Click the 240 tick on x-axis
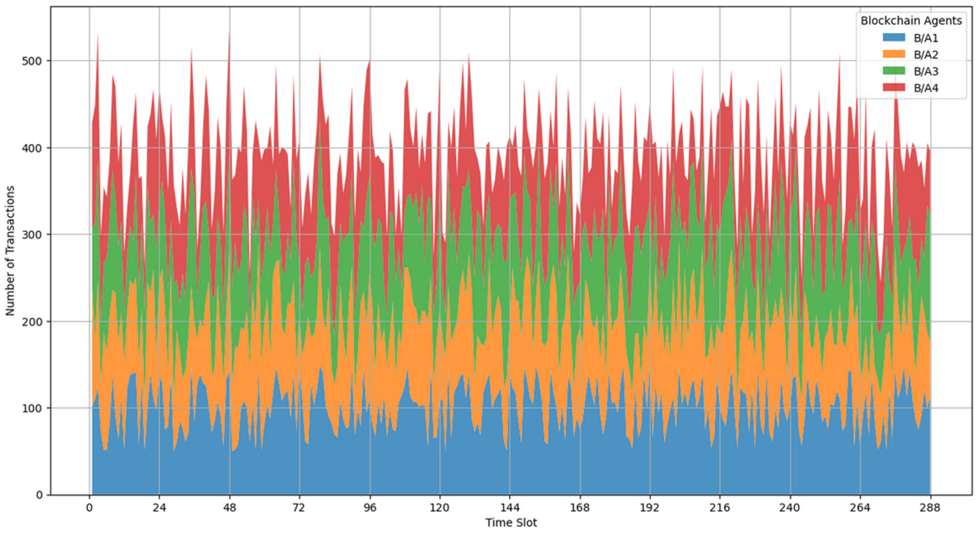980x534 pixels. coord(790,508)
